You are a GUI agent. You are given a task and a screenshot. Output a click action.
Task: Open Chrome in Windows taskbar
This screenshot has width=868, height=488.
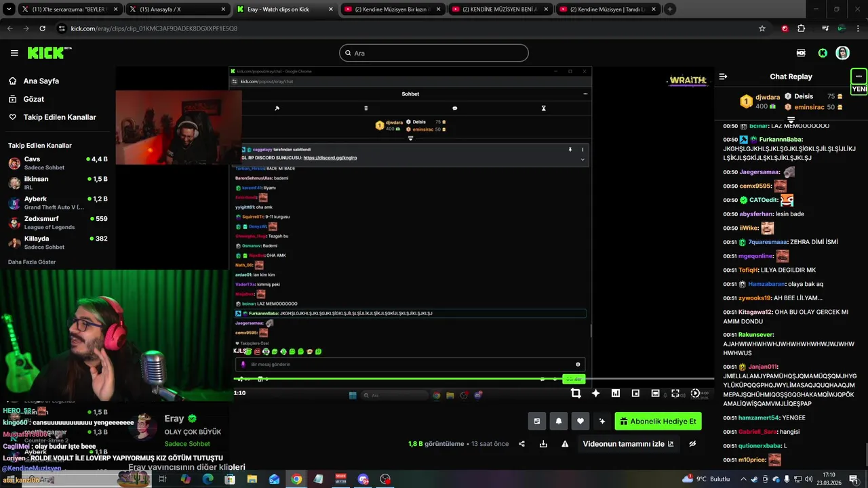(296, 479)
